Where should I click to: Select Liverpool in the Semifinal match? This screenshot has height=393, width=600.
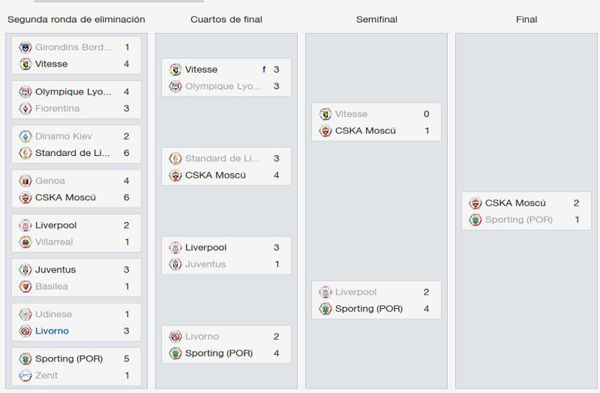(x=356, y=292)
